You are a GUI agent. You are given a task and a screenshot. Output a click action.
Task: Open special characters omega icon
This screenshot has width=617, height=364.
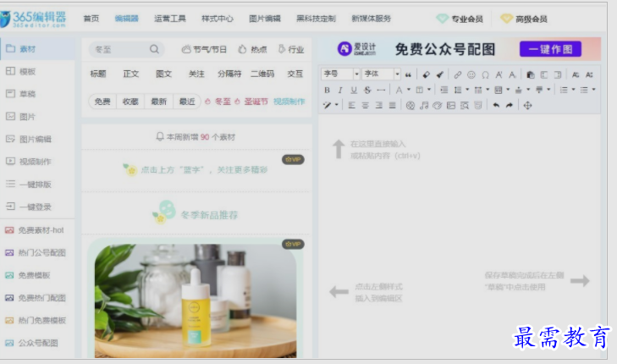[x=485, y=74]
